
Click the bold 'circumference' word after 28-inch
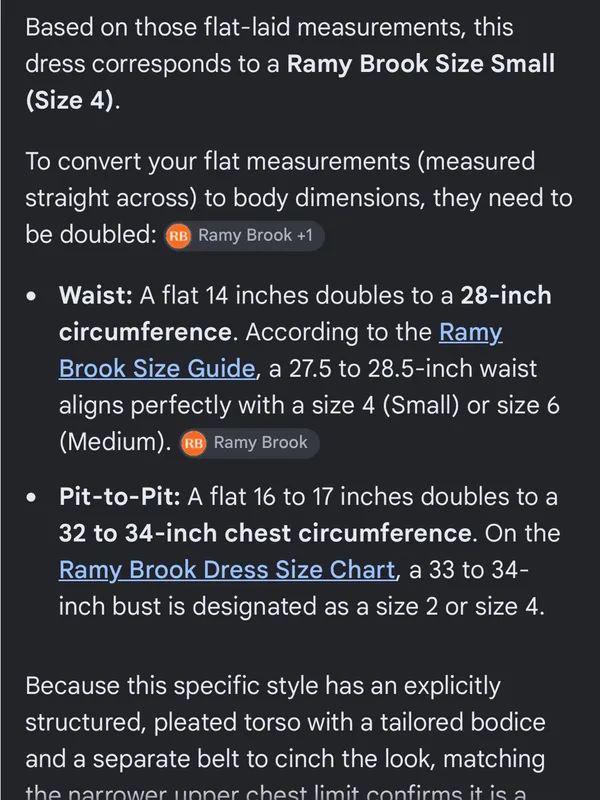(x=145, y=332)
